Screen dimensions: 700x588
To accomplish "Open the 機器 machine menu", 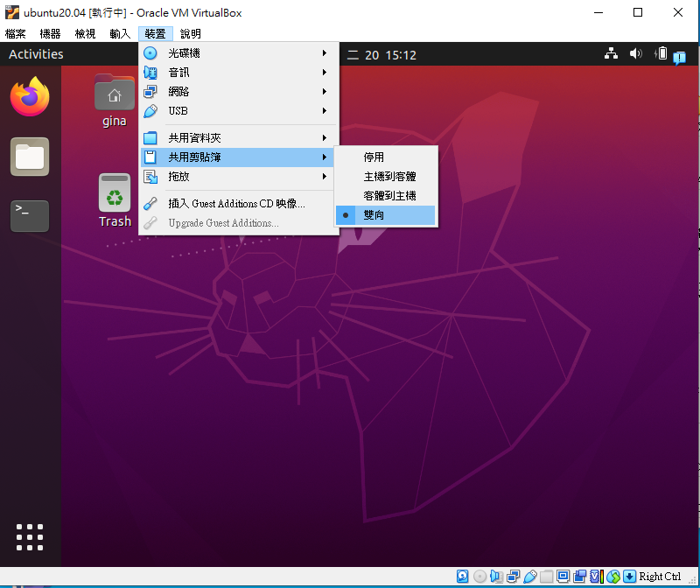I will click(x=50, y=33).
